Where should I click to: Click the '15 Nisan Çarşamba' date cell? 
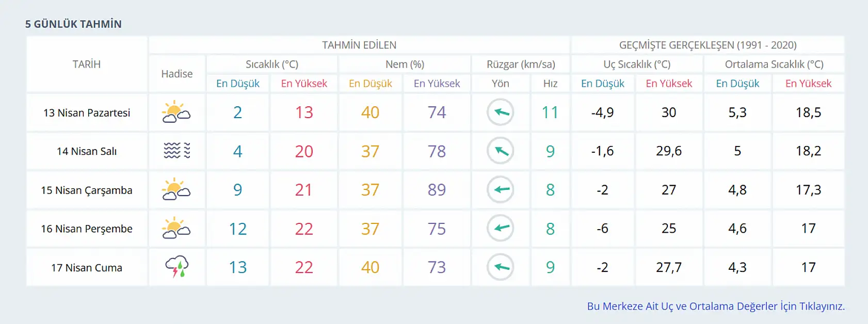click(87, 190)
